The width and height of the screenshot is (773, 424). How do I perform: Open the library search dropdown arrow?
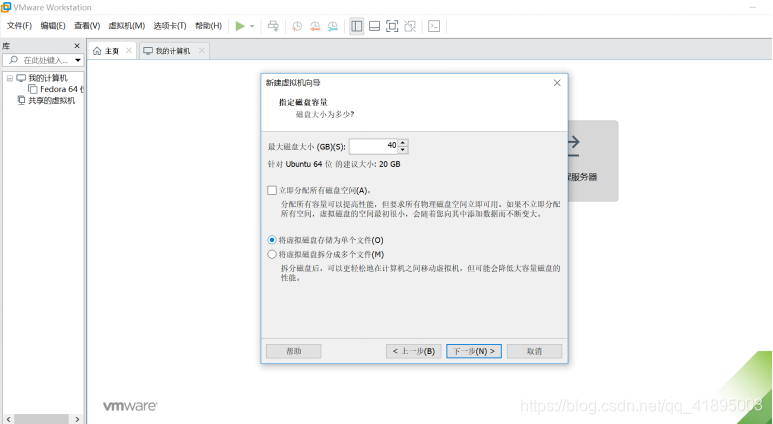point(78,60)
